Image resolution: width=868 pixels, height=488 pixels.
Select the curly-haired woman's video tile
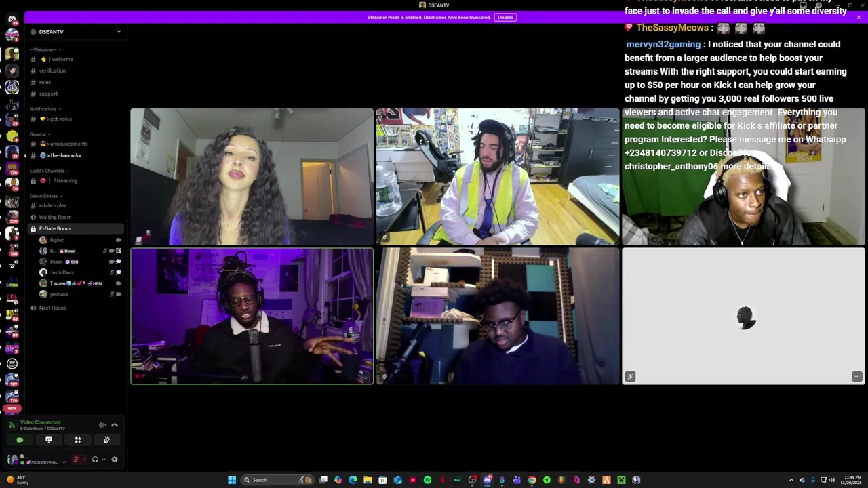point(252,176)
